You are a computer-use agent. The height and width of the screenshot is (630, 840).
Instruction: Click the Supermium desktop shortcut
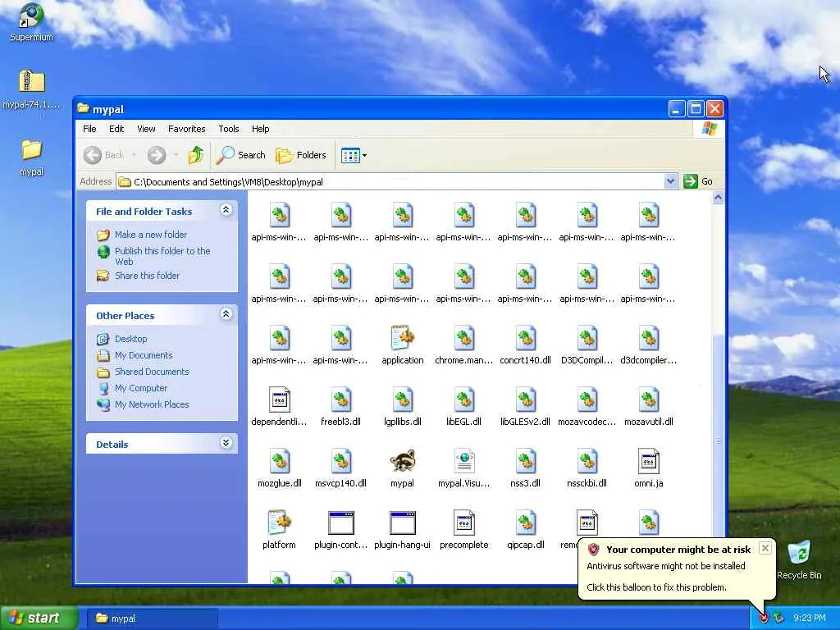(x=31, y=22)
